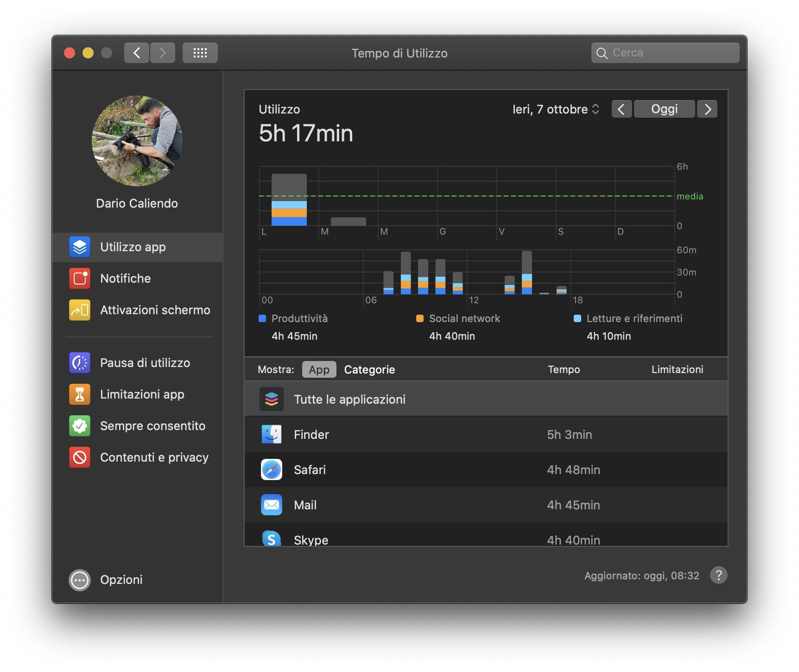799x672 pixels.
Task: Open help with question mark button
Action: [x=719, y=575]
